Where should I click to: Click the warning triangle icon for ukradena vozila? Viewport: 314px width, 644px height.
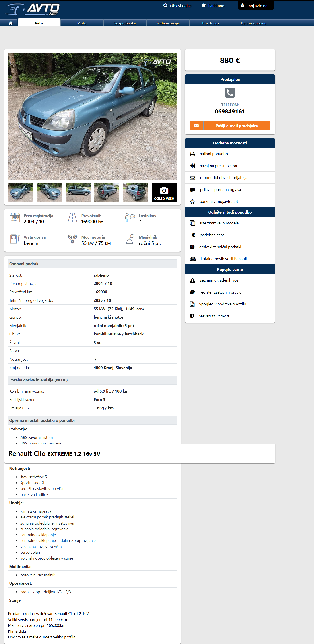click(x=192, y=280)
